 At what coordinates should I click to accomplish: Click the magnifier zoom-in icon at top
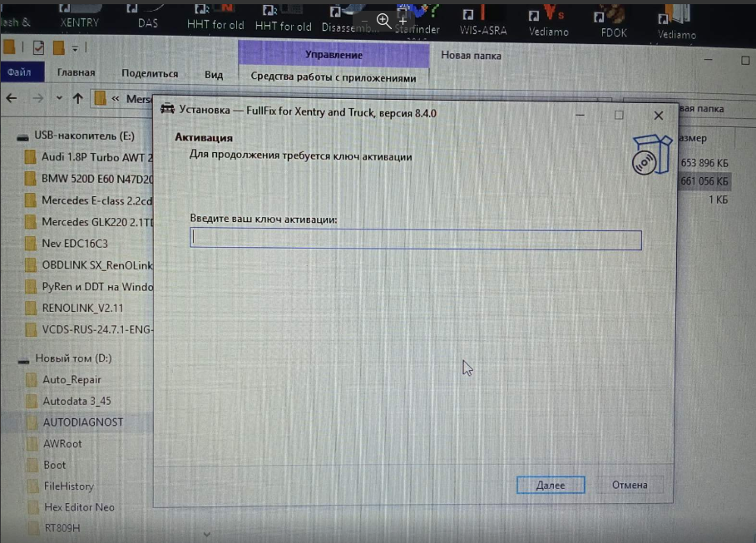pyautogui.click(x=383, y=21)
